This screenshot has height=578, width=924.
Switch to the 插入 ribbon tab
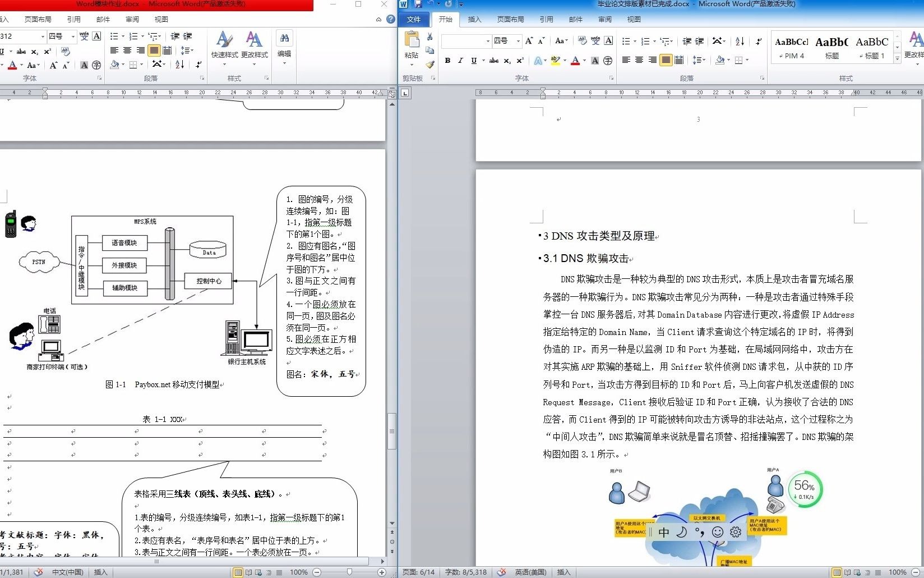click(474, 19)
